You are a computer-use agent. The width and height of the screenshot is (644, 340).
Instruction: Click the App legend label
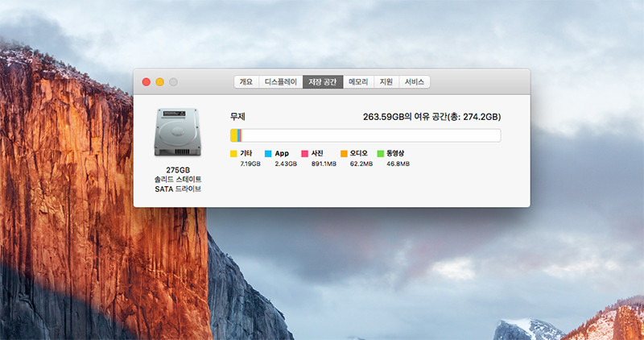tap(282, 153)
